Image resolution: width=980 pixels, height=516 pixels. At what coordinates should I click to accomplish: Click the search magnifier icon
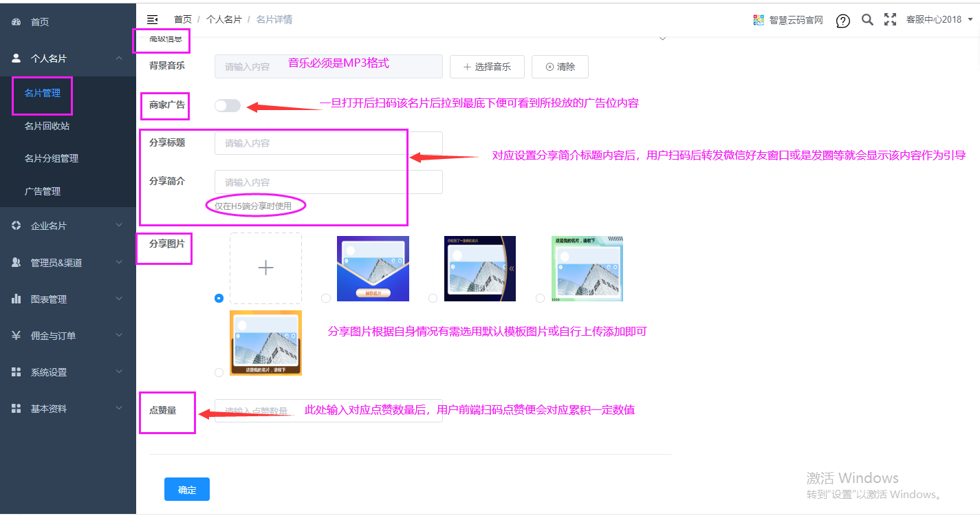[867, 20]
